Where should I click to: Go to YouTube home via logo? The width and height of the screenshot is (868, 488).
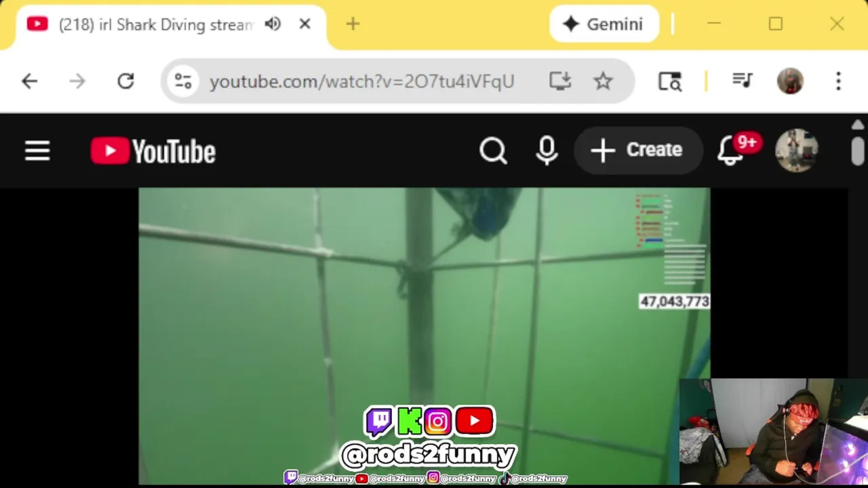point(153,151)
